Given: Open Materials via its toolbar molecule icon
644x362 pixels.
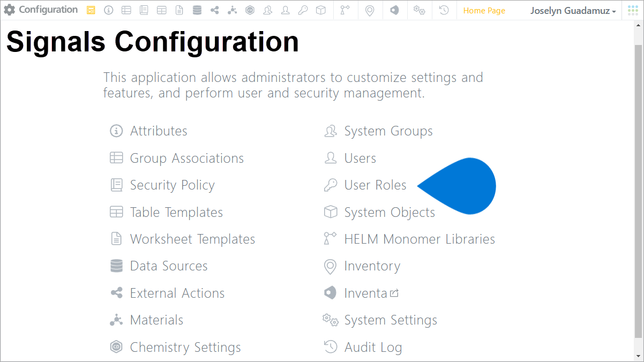Looking at the screenshot, I should click(232, 10).
